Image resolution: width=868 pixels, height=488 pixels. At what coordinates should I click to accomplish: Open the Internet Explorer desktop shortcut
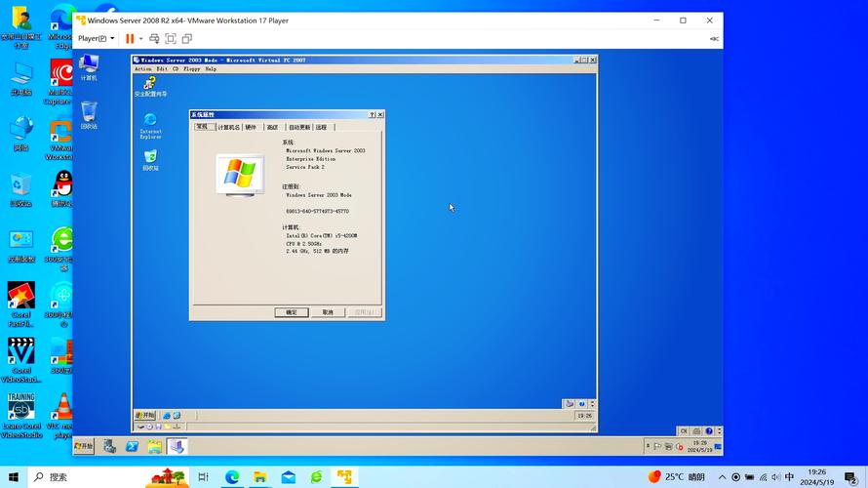(x=150, y=120)
